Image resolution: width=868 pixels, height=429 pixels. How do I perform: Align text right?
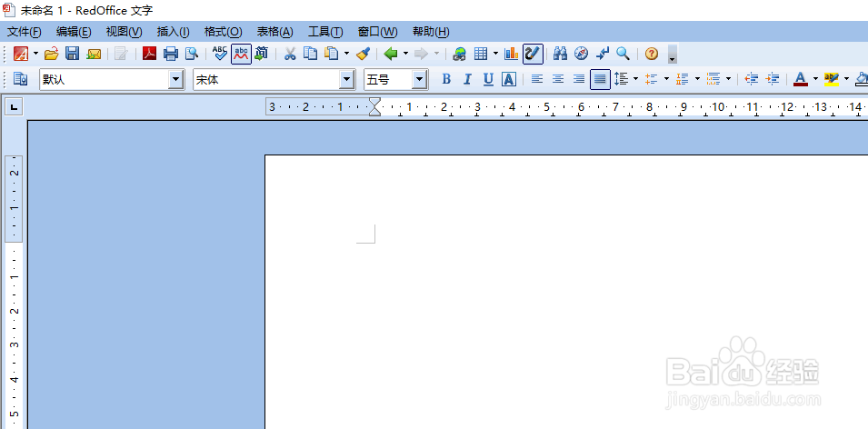tap(579, 79)
